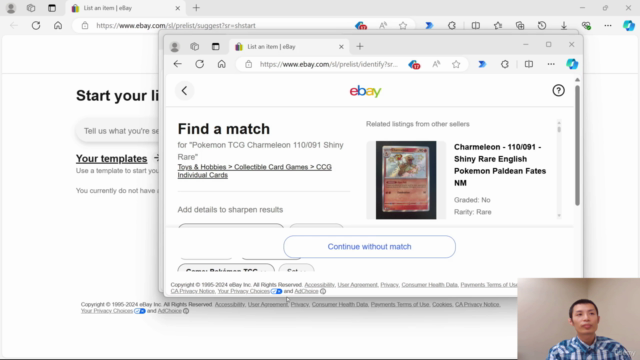This screenshot has width=640, height=360.
Task: Select front window's List an item tab
Action: point(289,47)
